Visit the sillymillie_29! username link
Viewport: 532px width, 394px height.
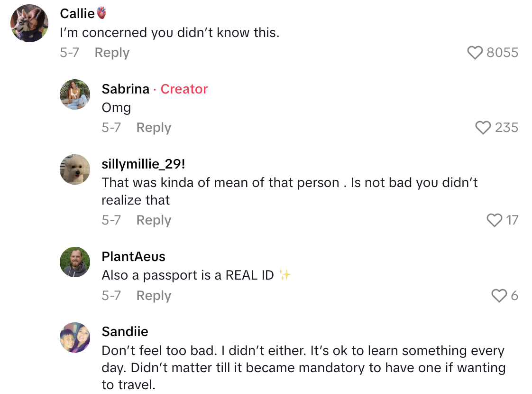click(143, 164)
